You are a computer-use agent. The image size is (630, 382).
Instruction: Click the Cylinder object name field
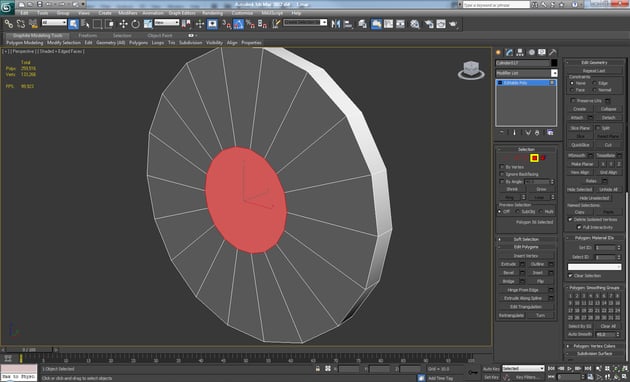pyautogui.click(x=522, y=63)
